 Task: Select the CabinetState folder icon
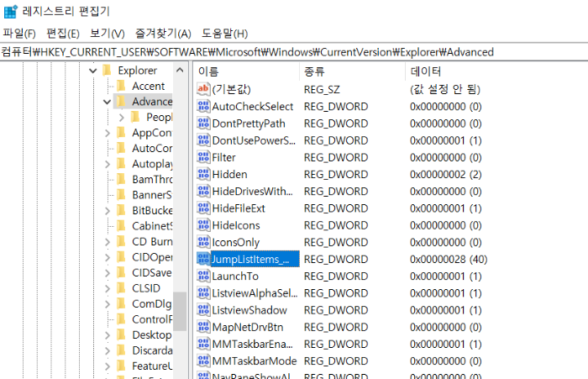tap(121, 225)
